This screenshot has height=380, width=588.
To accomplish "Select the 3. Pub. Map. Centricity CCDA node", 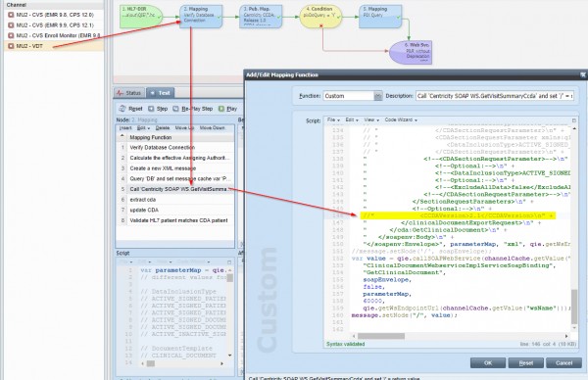I will 261,16.
